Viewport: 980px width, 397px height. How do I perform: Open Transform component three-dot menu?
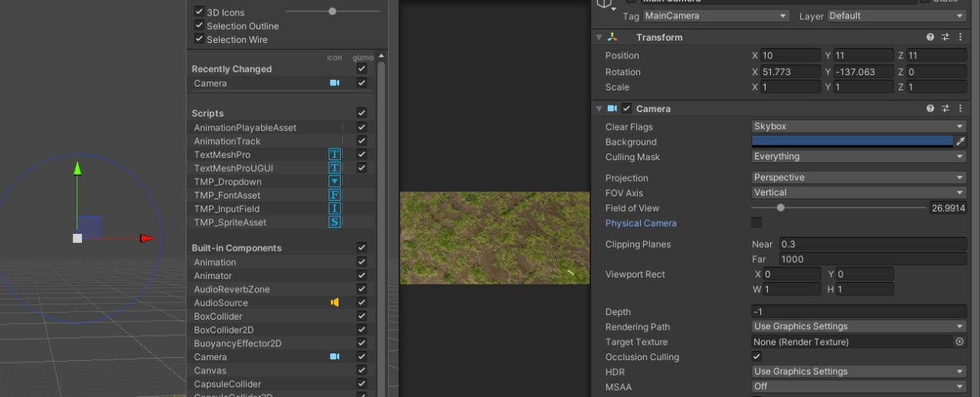click(960, 38)
